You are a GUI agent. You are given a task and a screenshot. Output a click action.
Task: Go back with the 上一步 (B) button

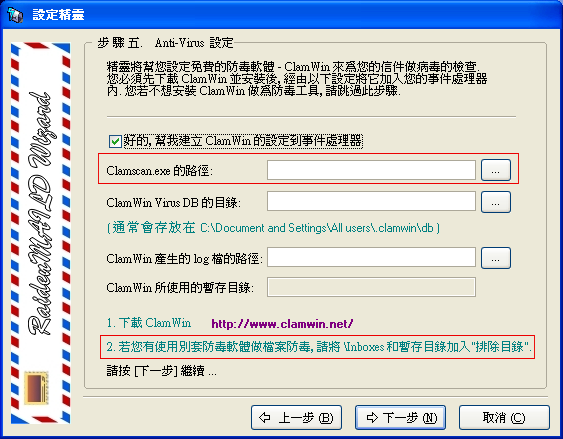point(296,417)
